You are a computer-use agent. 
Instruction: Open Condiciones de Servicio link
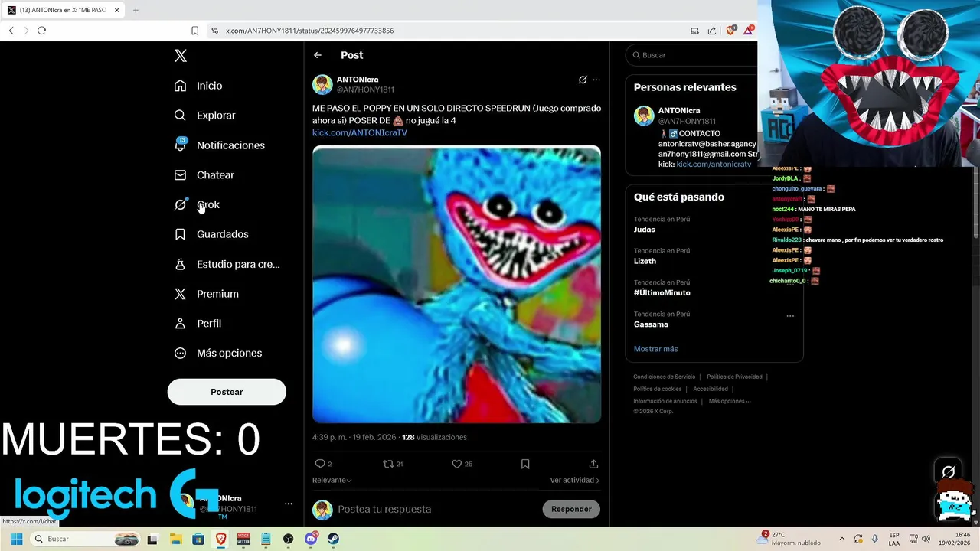664,377
